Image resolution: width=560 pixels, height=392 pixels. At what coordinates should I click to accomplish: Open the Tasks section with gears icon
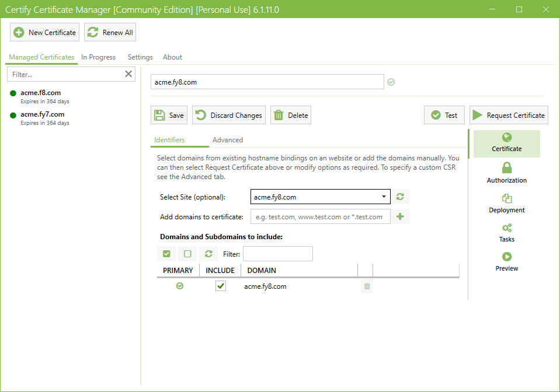(506, 233)
